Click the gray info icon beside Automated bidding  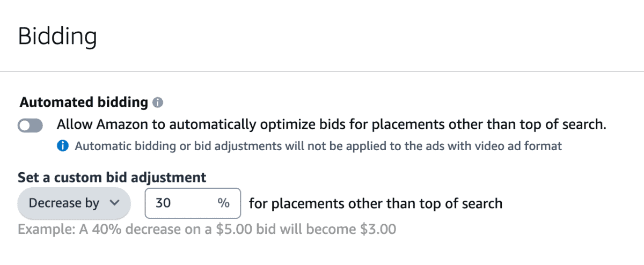(x=158, y=102)
